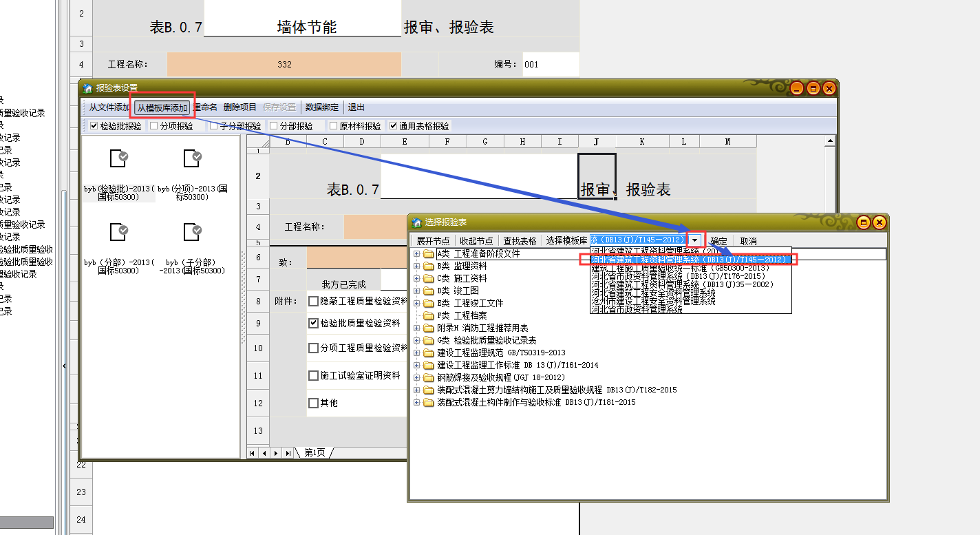This screenshot has width=980, height=535.
Task: Select the byb(分部)-2013 template icon
Action: (119, 232)
